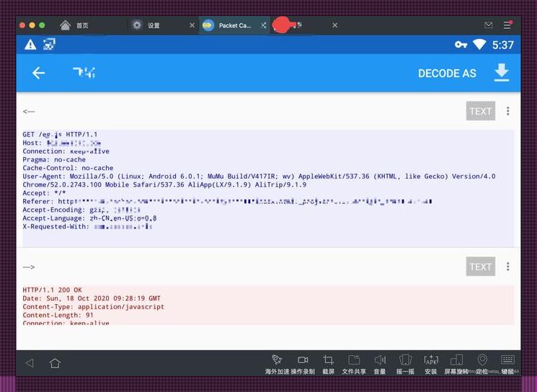Tap the warning triangle notification icon
Image resolution: width=537 pixels, height=392 pixels.
point(30,45)
